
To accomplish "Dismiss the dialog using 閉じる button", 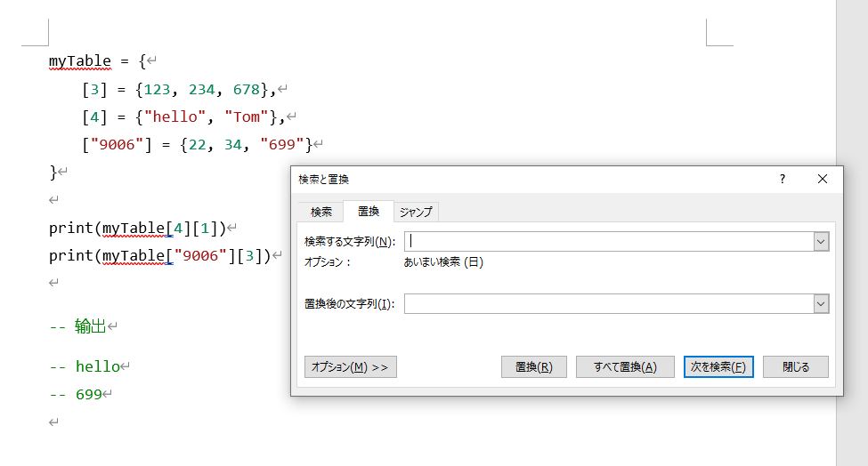I will [x=796, y=367].
